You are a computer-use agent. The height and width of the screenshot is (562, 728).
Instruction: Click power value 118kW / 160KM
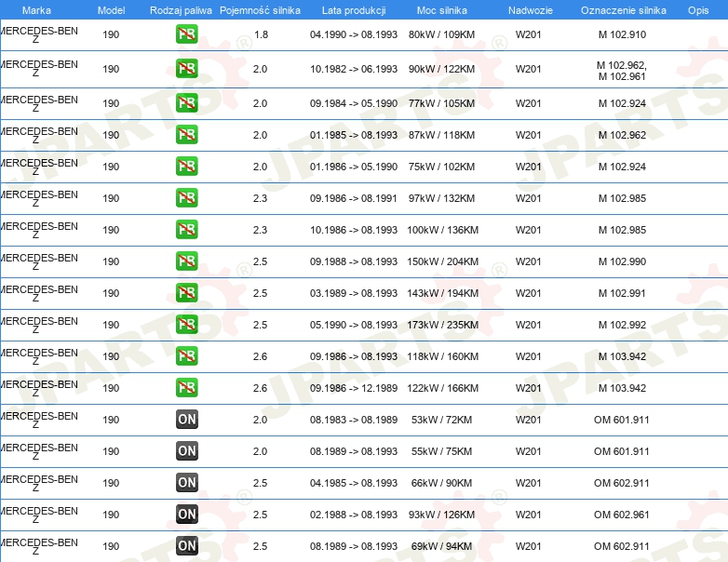pyautogui.click(x=442, y=356)
